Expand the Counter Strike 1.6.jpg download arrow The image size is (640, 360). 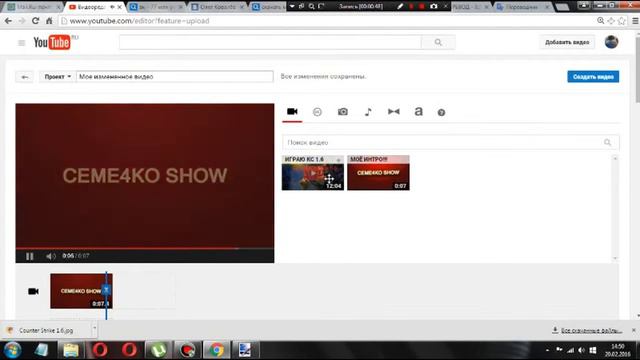pos(94,328)
